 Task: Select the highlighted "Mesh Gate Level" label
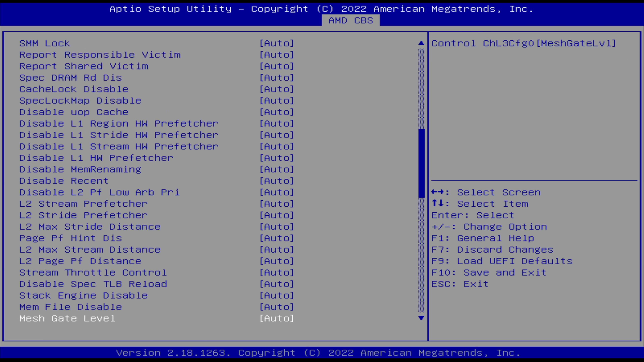coord(67,318)
